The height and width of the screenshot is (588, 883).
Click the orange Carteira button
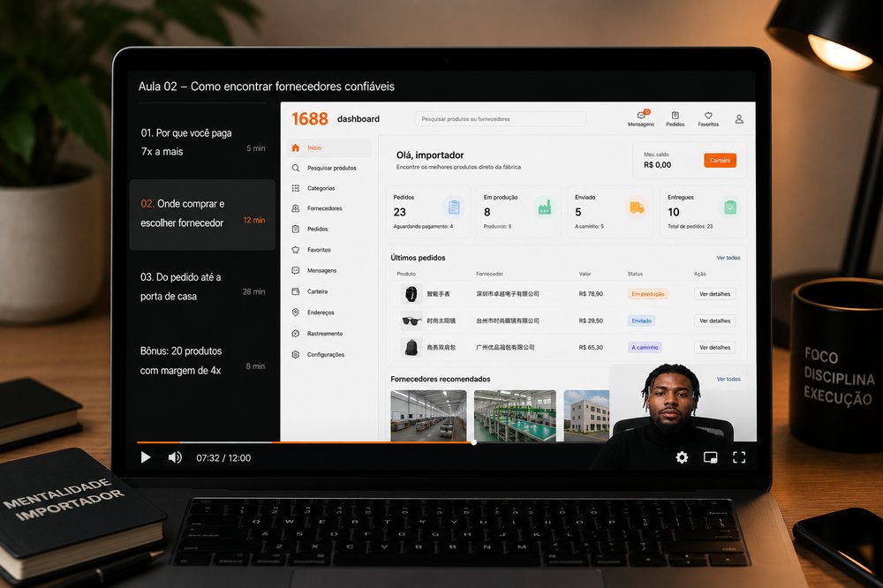[720, 161]
